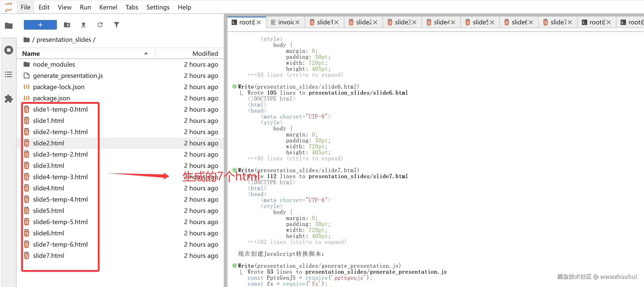Viewport: 644px width, 287px height.
Task: Close the invoice tab
Action: (x=297, y=22)
